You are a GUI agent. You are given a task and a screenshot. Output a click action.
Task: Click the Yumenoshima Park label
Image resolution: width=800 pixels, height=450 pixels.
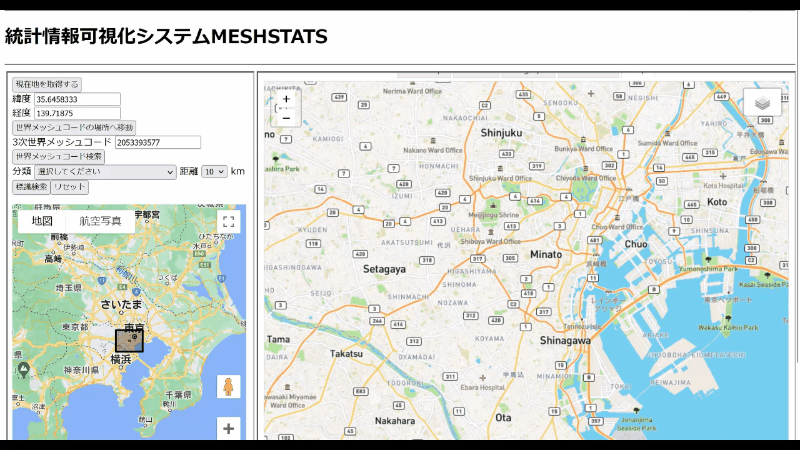[708, 268]
